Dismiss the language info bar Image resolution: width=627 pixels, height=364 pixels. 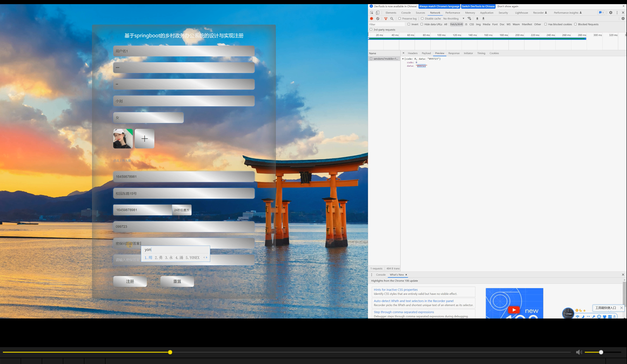click(x=623, y=6)
